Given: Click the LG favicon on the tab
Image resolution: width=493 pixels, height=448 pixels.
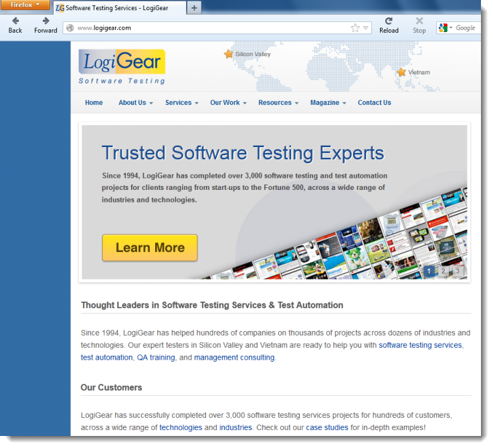Looking at the screenshot, I should pos(60,8).
